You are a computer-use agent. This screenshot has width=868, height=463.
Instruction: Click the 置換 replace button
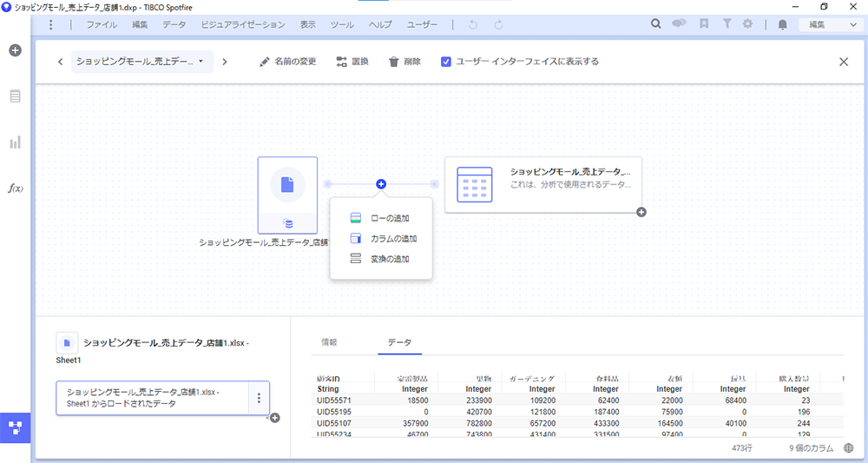pyautogui.click(x=352, y=62)
